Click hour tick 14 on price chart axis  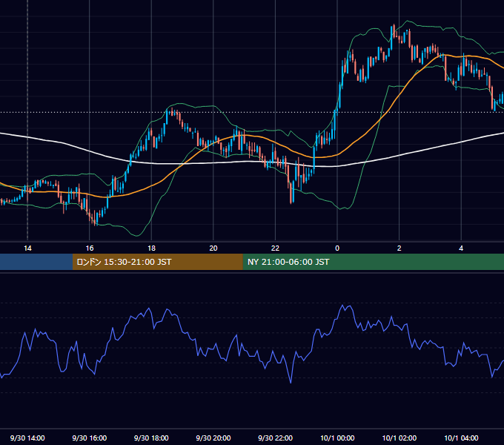[27, 248]
